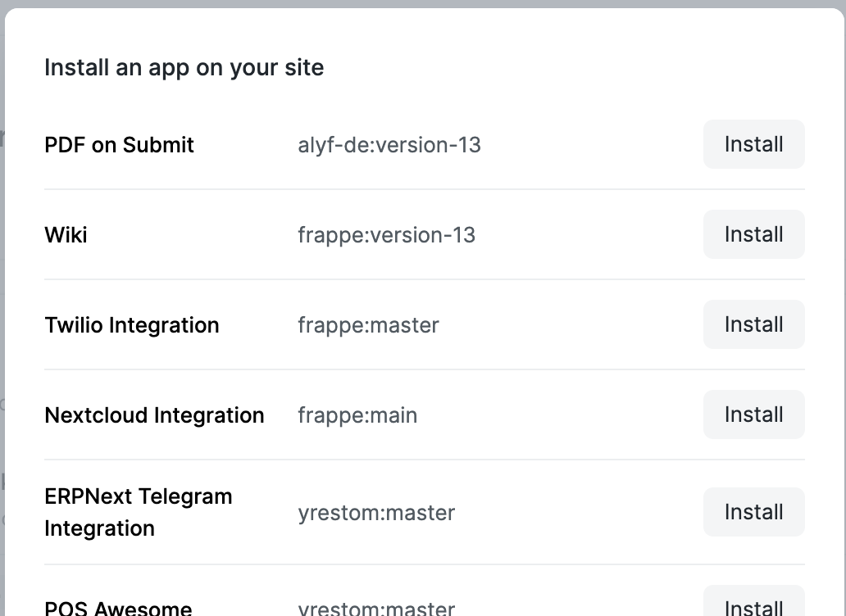Image resolution: width=846 pixels, height=616 pixels.
Task: Click the frappe:version-13 branch for Wiki
Action: (x=386, y=234)
